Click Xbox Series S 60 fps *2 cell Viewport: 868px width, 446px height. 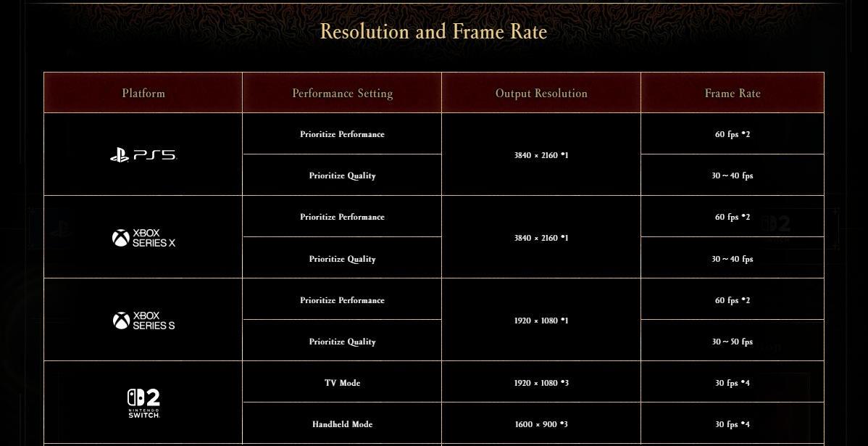click(x=733, y=300)
